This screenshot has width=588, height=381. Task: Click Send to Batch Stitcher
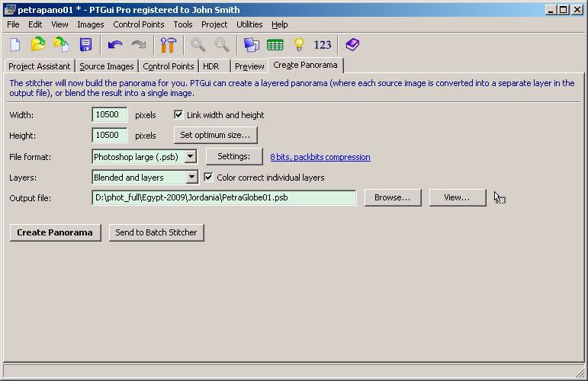pos(156,232)
